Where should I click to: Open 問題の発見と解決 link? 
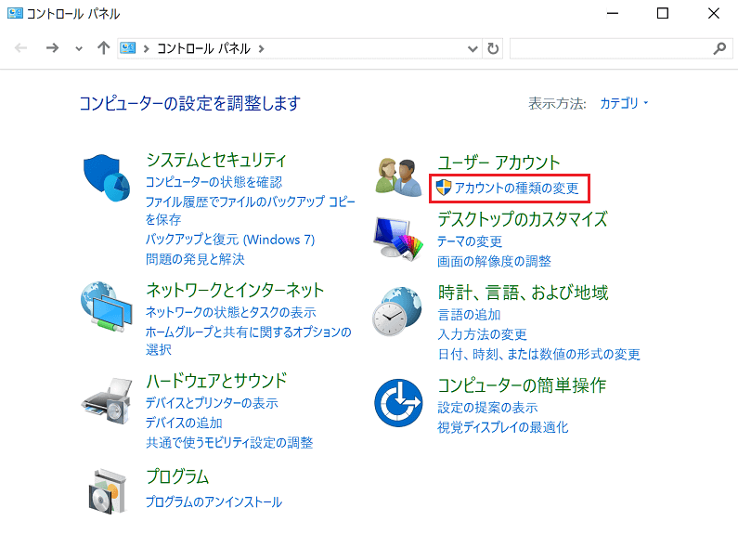point(195,259)
